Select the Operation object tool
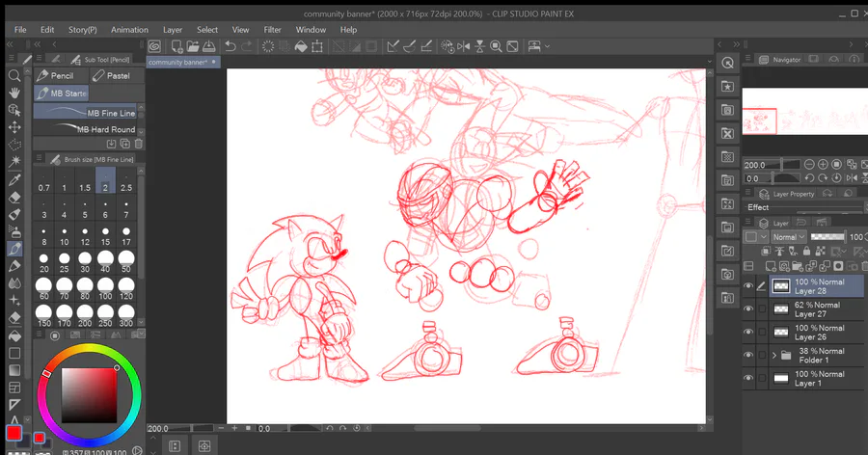 pos(14,110)
